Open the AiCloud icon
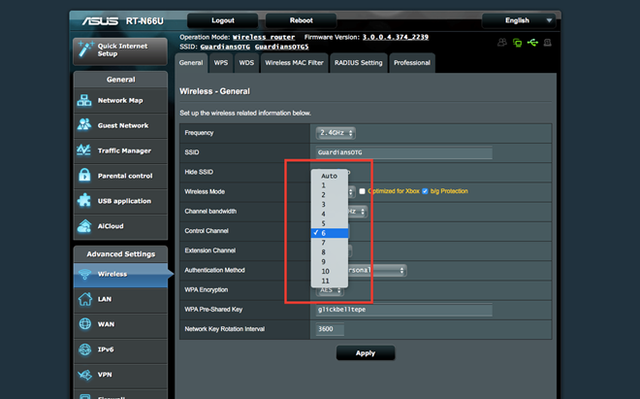The height and width of the screenshot is (399, 640). click(84, 226)
